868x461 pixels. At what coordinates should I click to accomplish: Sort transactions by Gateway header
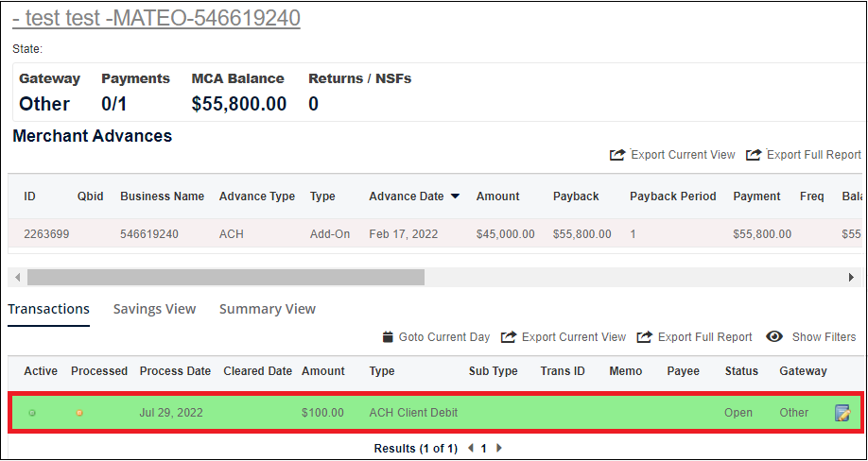(x=803, y=371)
